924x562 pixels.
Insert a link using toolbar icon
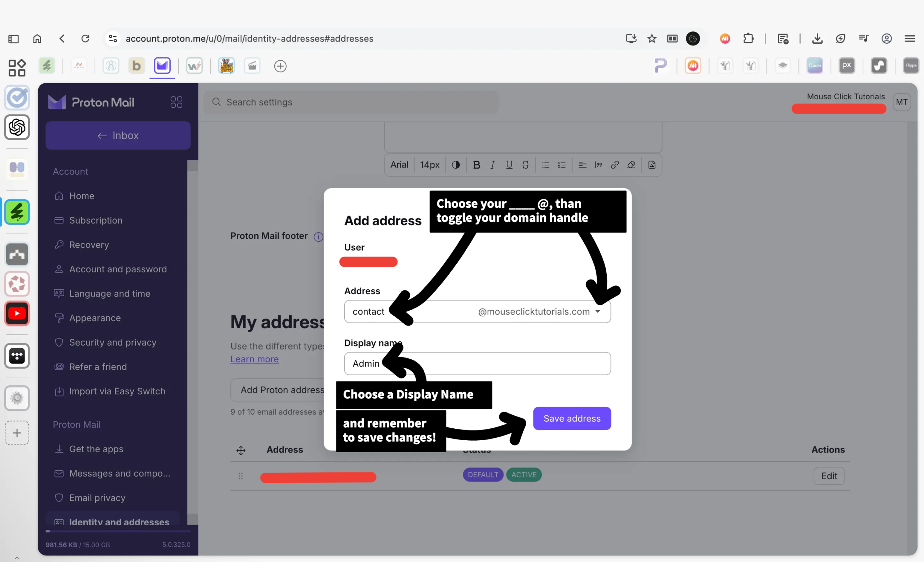[x=615, y=165]
